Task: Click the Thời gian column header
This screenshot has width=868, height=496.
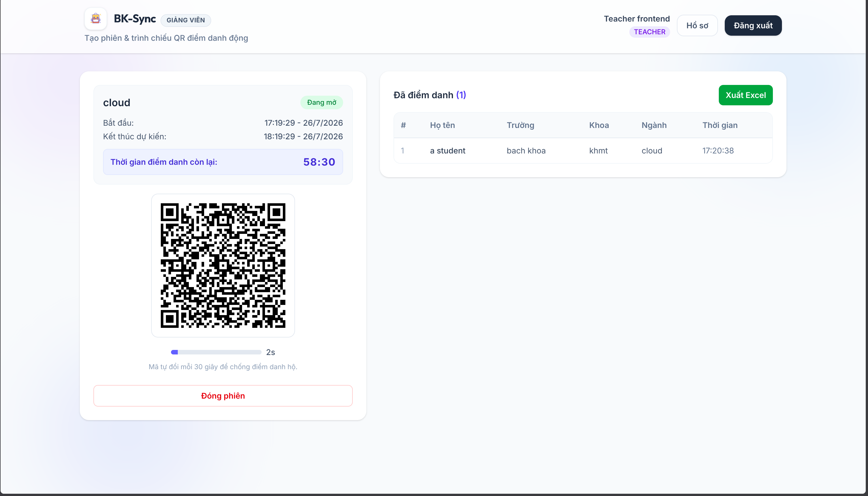Action: coord(720,125)
